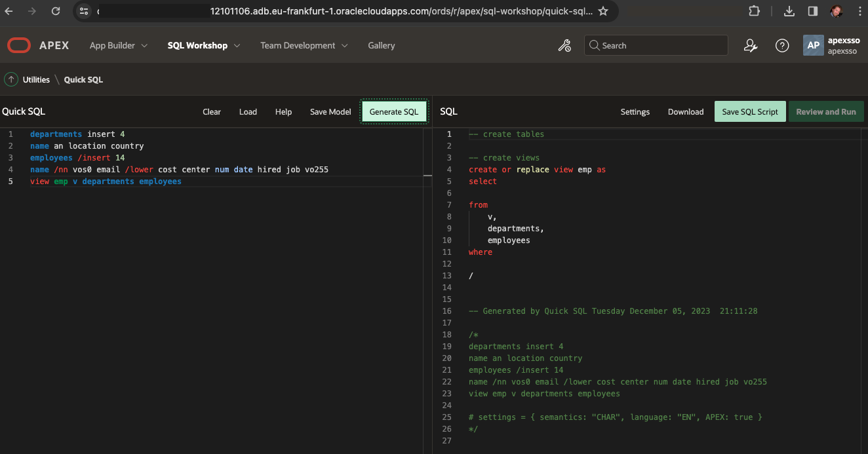This screenshot has height=454, width=868.
Task: Open the App Builder menu
Action: pyautogui.click(x=112, y=45)
